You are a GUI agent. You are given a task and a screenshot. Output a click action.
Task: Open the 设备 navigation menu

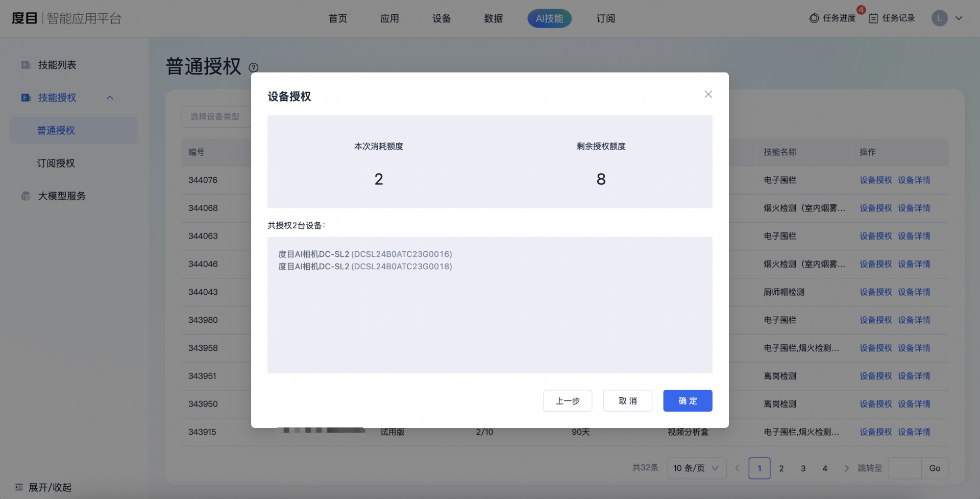pos(442,18)
